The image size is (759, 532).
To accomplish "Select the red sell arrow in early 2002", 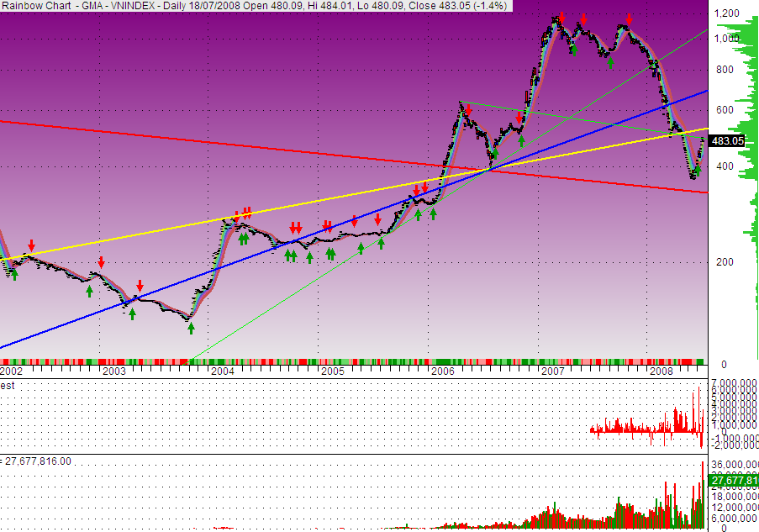I will pyautogui.click(x=31, y=245).
